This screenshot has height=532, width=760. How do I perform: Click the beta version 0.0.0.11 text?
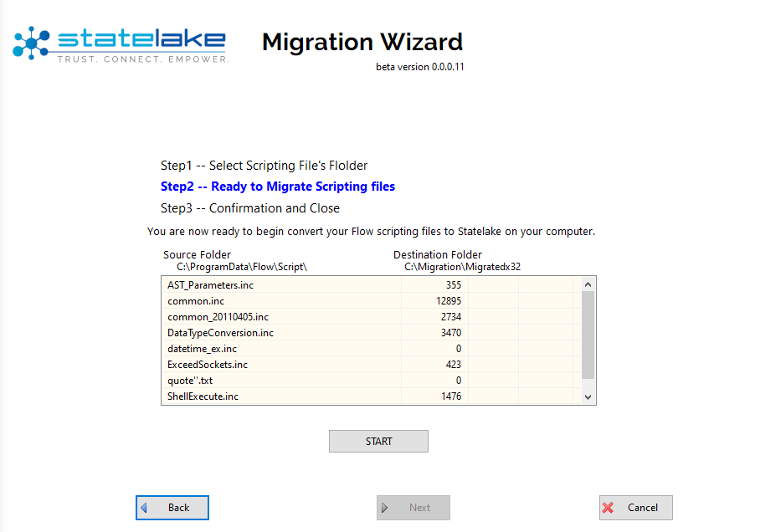click(419, 67)
